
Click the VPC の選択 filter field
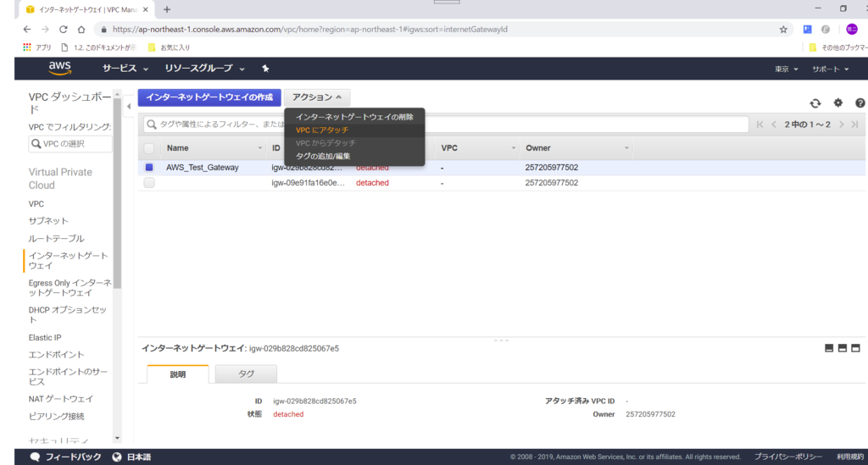(x=70, y=144)
